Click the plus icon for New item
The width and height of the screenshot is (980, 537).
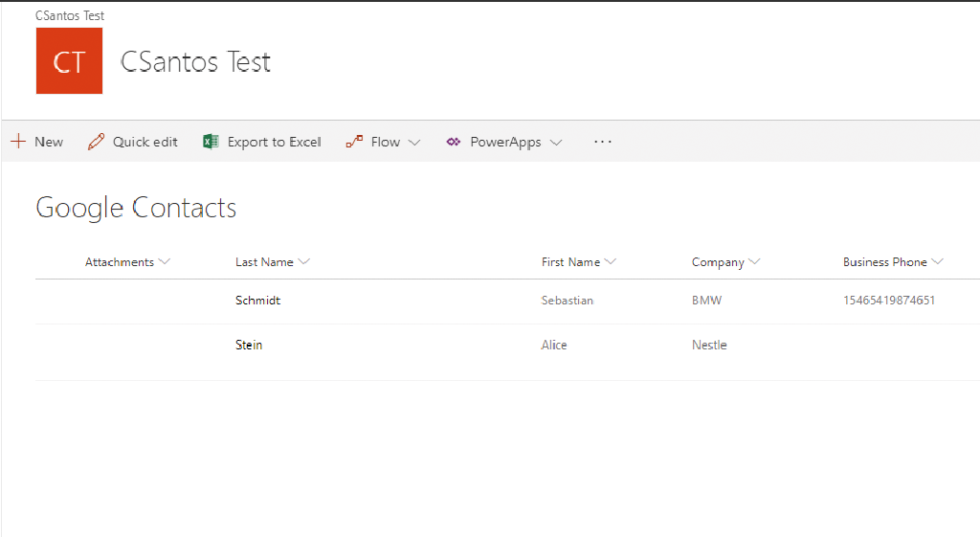(17, 142)
